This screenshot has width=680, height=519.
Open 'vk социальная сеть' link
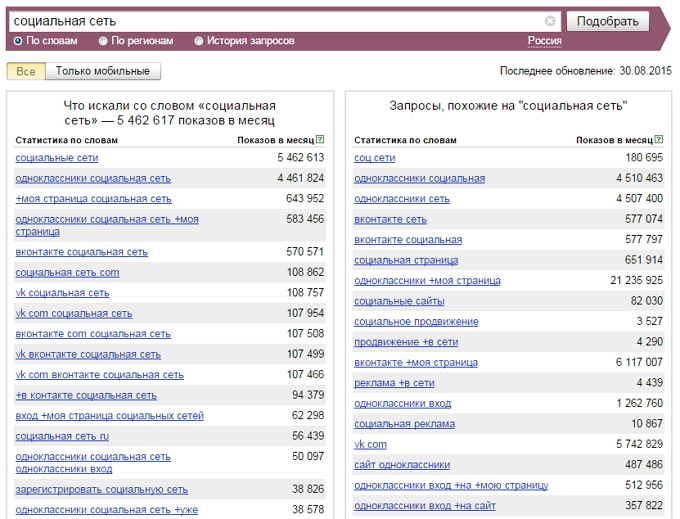(62, 293)
